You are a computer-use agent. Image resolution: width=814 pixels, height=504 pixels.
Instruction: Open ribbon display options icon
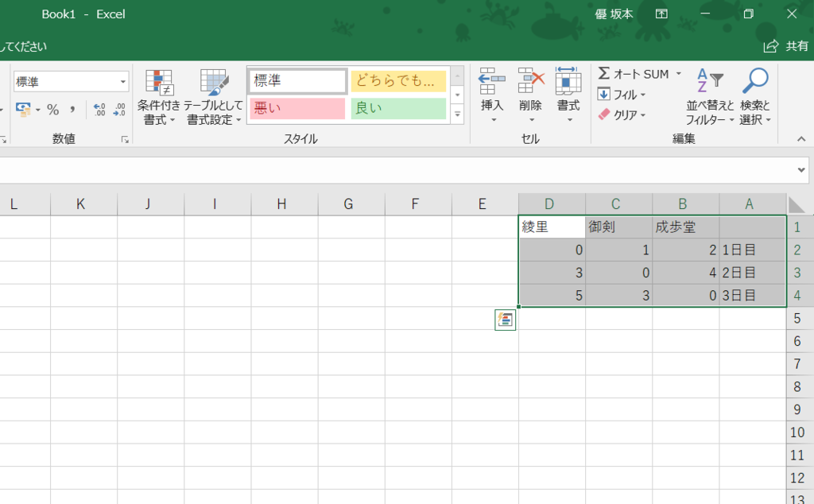661,14
